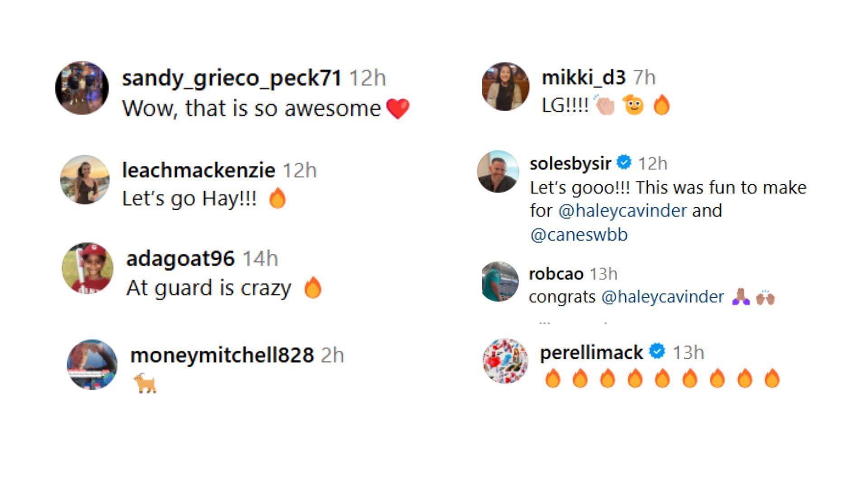Screen dimensions: 868x488
Task: Click robcao's profile picture
Action: point(500,282)
